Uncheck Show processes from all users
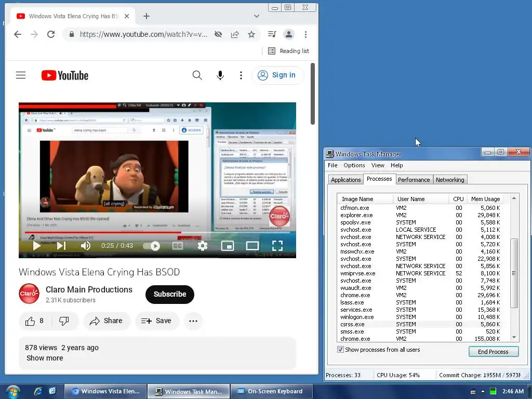Image resolution: width=532 pixels, height=399 pixels. (340, 350)
